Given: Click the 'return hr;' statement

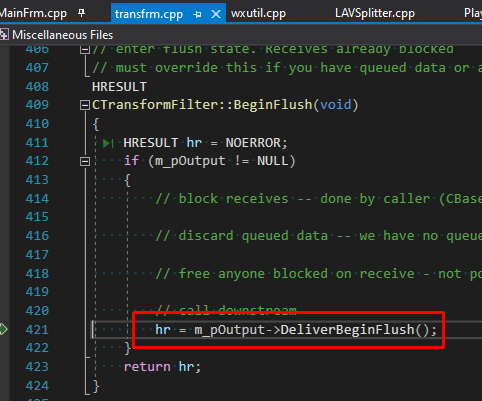Looking at the screenshot, I should pyautogui.click(x=163, y=367).
